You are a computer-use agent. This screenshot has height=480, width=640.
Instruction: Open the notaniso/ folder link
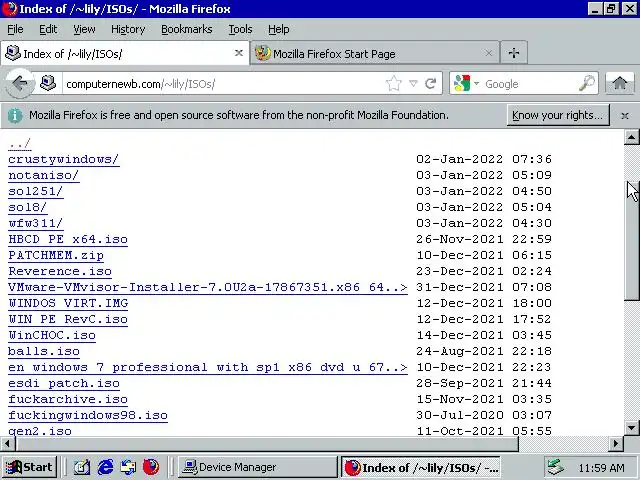pyautogui.click(x=44, y=175)
